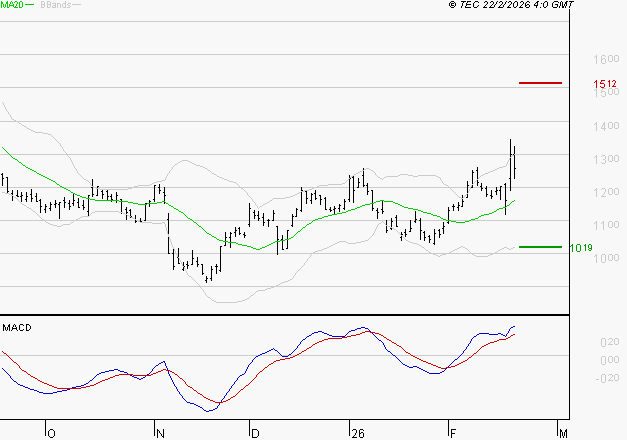Click the MA20 legend label
Viewport: 627px width, 440px height.
12,5
